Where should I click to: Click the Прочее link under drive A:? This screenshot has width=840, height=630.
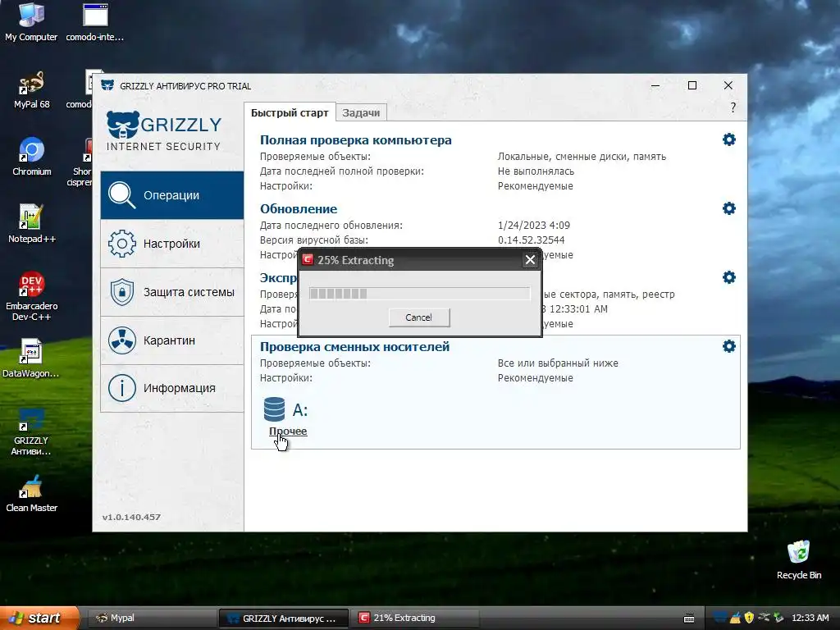coord(288,431)
